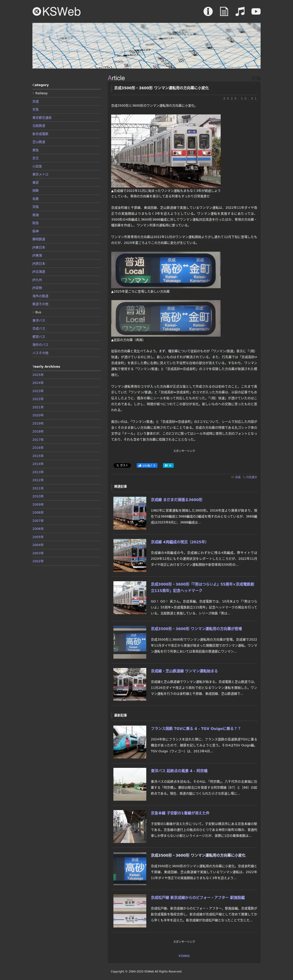This screenshot has height=980, width=293.
Task: Open the 行先表示 tag link
Action: tap(251, 477)
